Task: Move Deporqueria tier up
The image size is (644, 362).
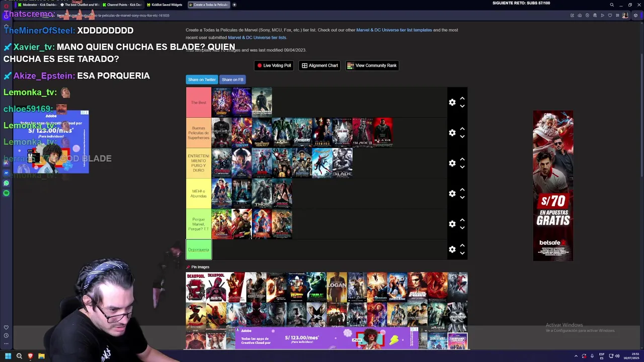Action: (462, 246)
